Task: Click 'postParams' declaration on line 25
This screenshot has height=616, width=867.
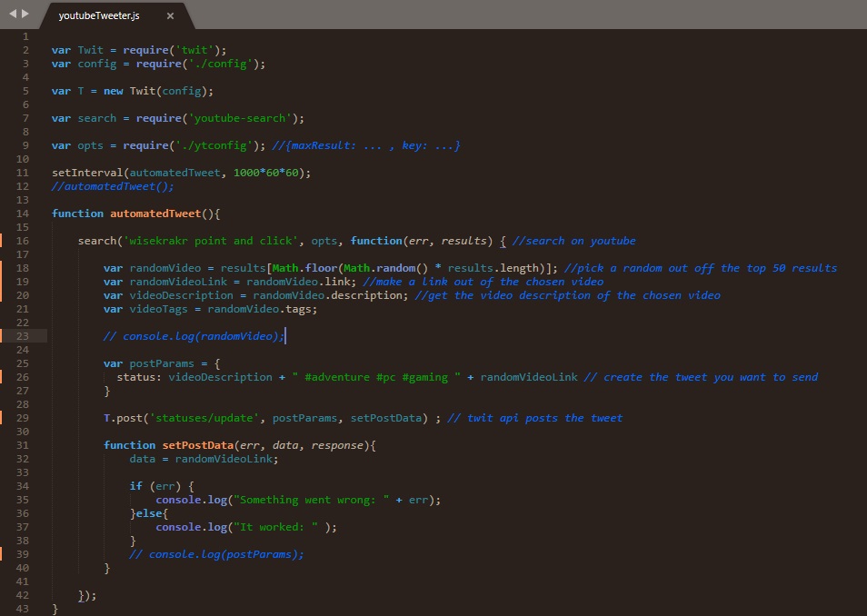Action: tap(162, 363)
